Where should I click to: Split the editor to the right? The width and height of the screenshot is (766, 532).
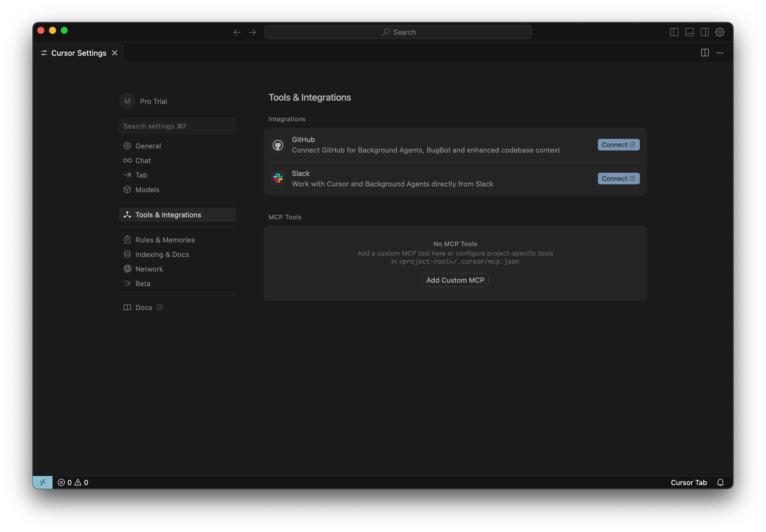click(x=705, y=53)
